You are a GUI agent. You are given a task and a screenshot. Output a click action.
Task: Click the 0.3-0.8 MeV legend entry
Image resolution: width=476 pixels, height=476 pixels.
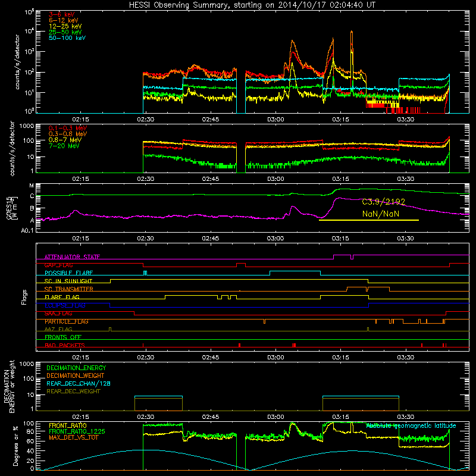point(68,134)
